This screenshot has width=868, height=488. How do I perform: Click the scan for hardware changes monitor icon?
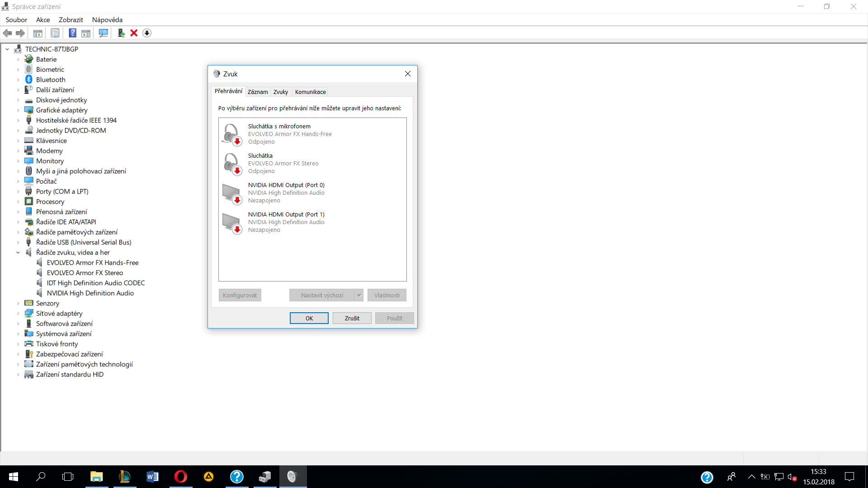point(104,33)
